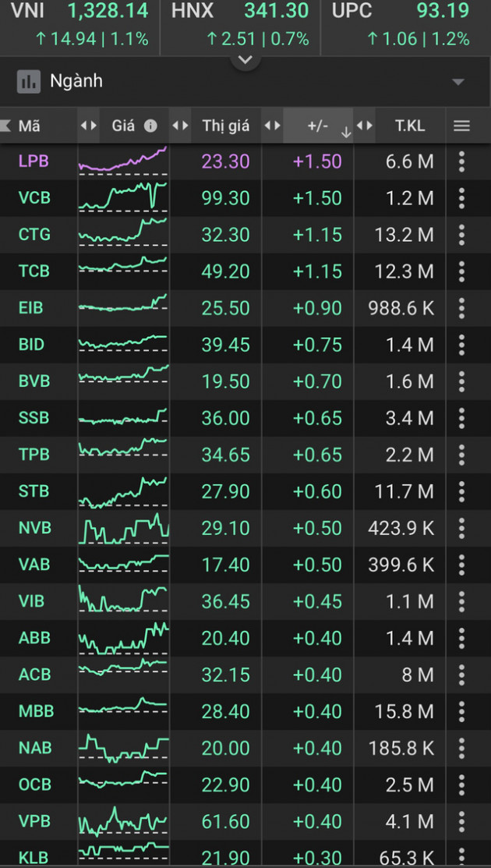Open the VNI index summary
Image resolution: width=491 pixels, height=868 pixels.
[79, 24]
